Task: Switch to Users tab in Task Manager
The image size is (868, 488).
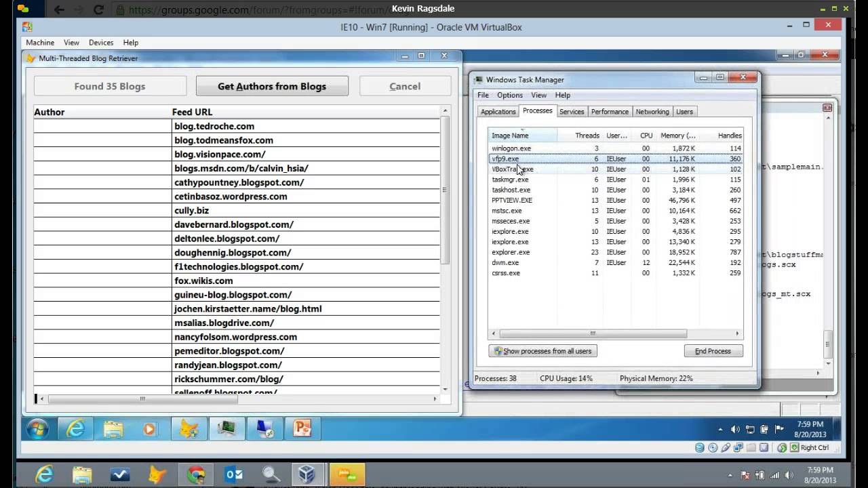Action: pos(685,112)
